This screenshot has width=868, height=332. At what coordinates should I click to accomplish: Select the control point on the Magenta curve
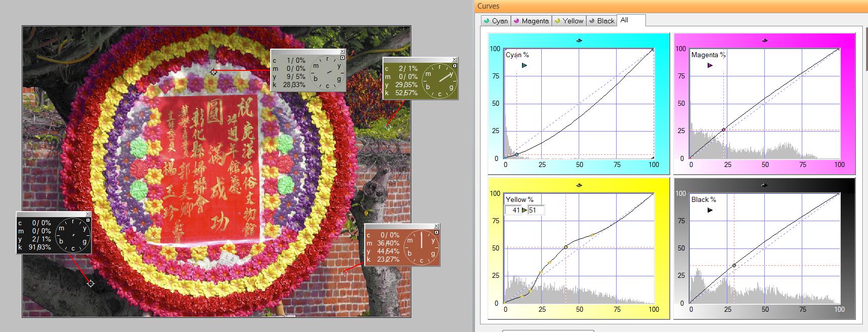coord(723,130)
